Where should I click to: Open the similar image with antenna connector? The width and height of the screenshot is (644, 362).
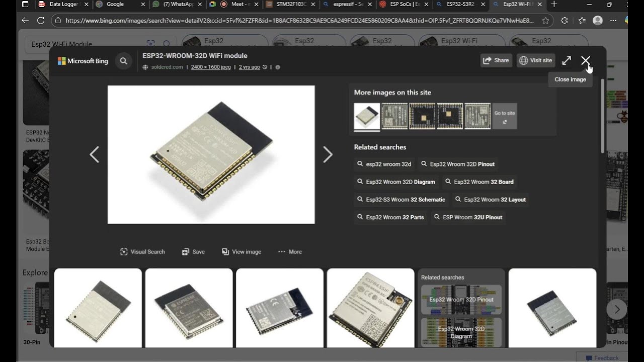371,308
